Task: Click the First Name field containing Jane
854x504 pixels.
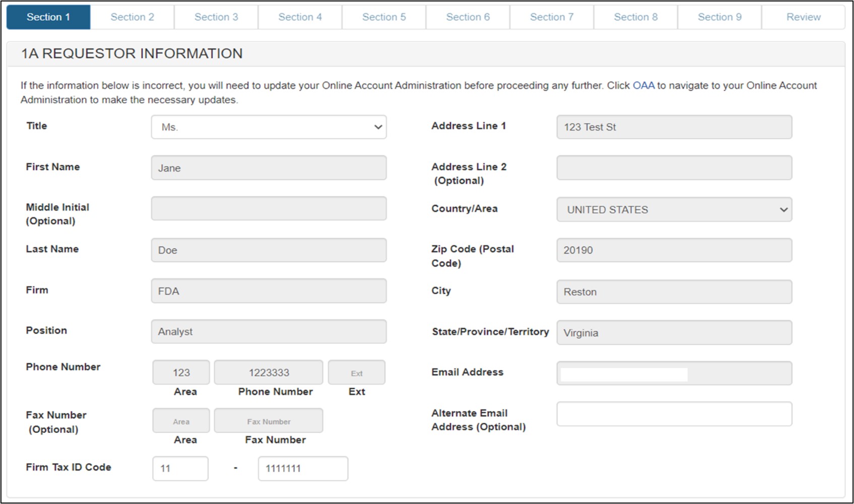Action: [x=269, y=168]
